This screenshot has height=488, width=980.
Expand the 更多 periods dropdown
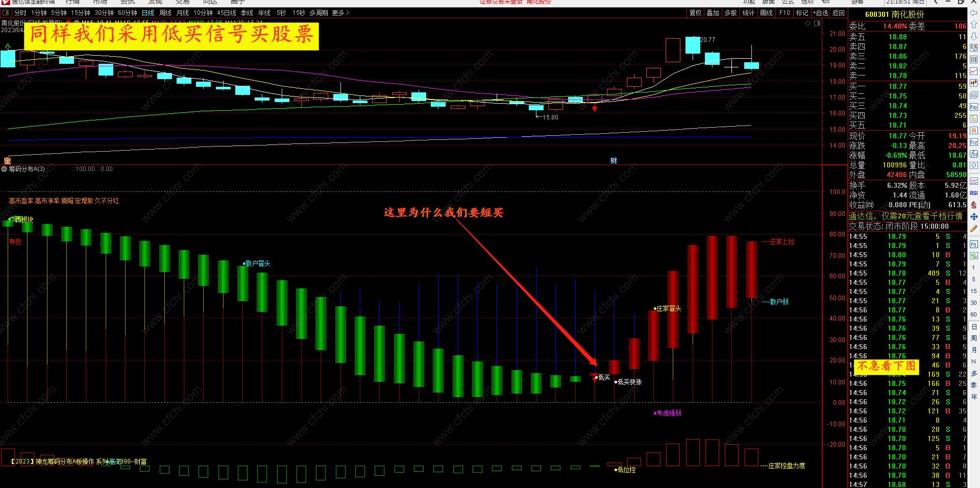coord(340,13)
